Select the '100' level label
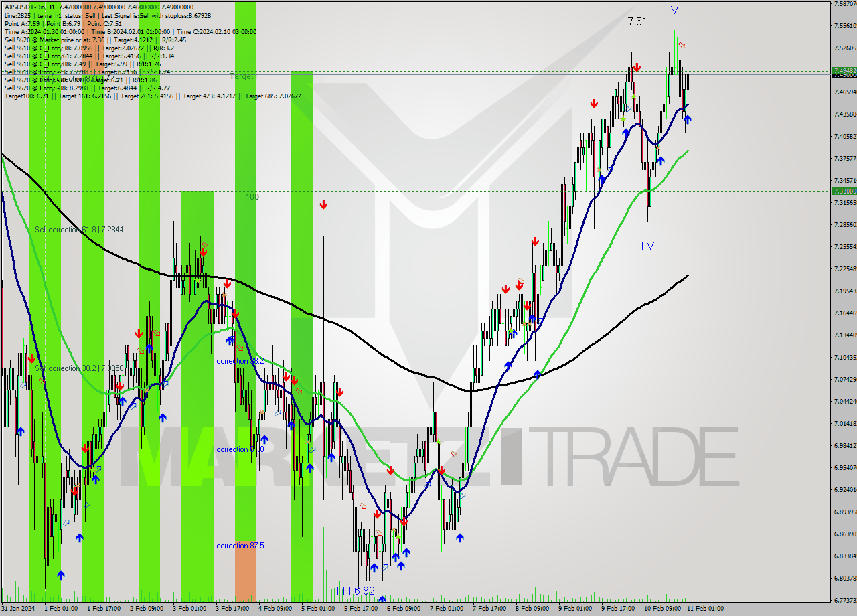The height and width of the screenshot is (616, 857). [252, 196]
